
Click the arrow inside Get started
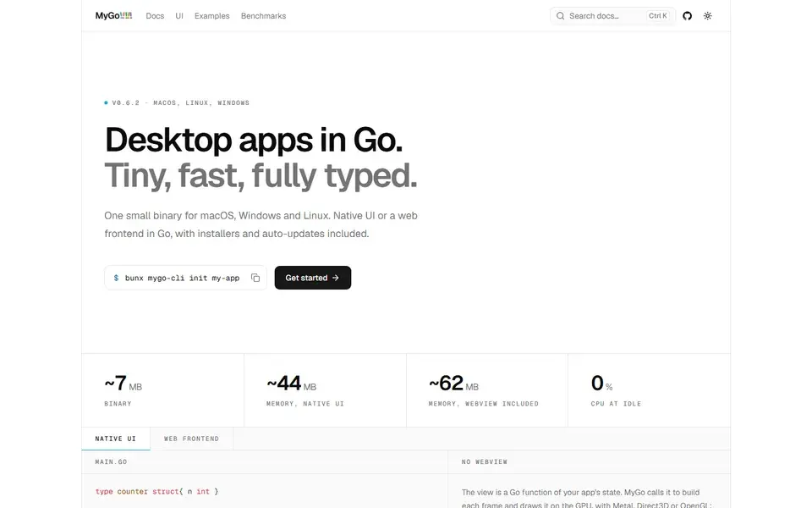(x=336, y=278)
